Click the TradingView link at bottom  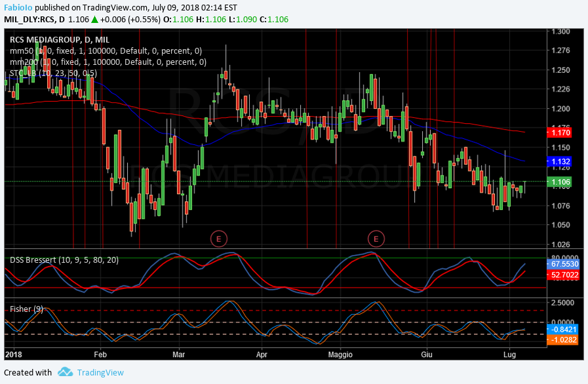click(100, 372)
